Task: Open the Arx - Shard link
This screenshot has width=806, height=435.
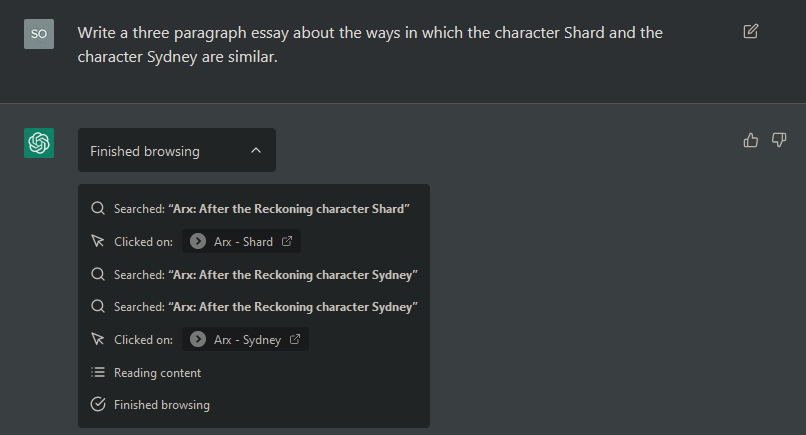Action: (243, 241)
